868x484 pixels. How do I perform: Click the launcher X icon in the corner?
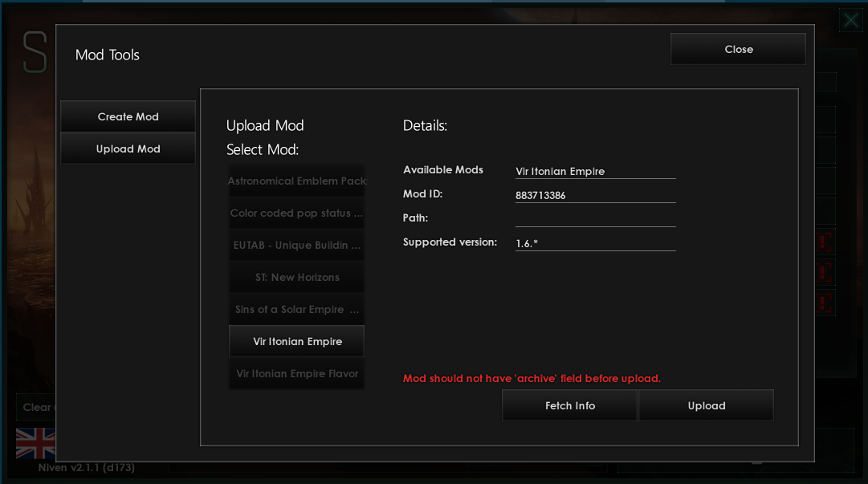(x=850, y=20)
